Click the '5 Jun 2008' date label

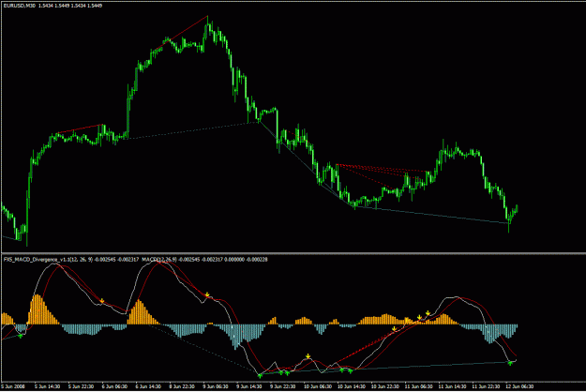[13, 386]
